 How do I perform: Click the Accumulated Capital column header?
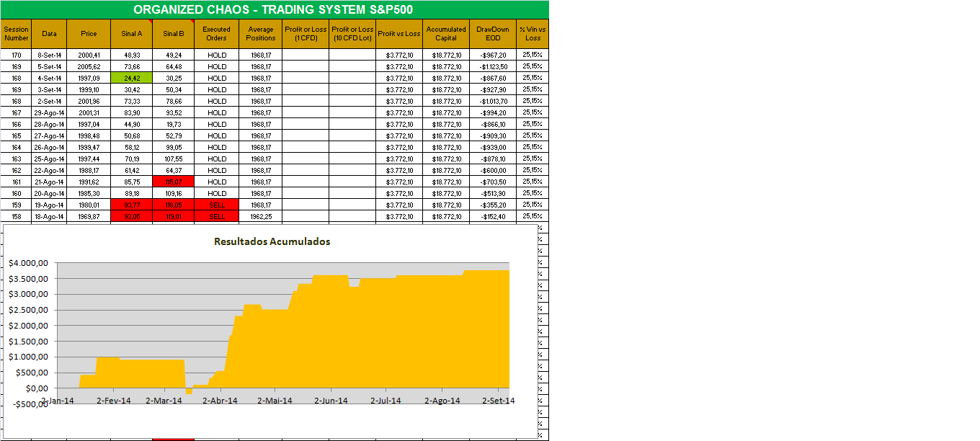click(446, 34)
